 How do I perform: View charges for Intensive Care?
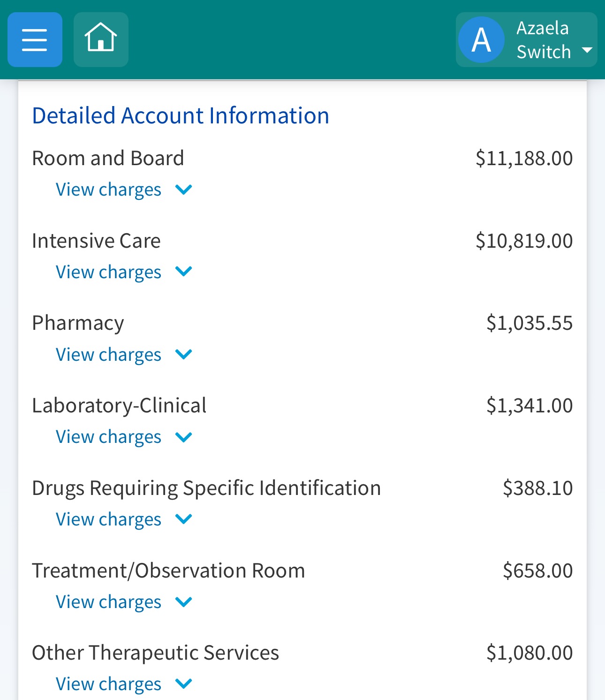click(x=108, y=273)
